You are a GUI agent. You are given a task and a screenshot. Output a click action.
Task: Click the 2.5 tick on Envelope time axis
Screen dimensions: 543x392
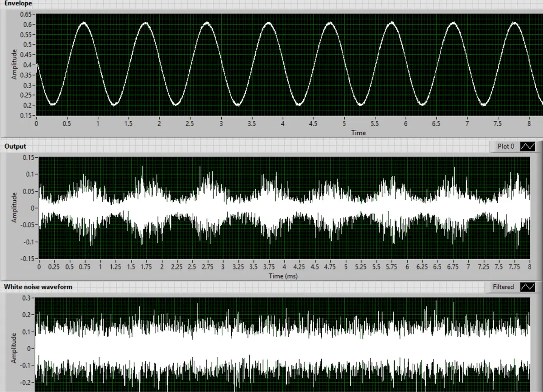click(x=190, y=123)
